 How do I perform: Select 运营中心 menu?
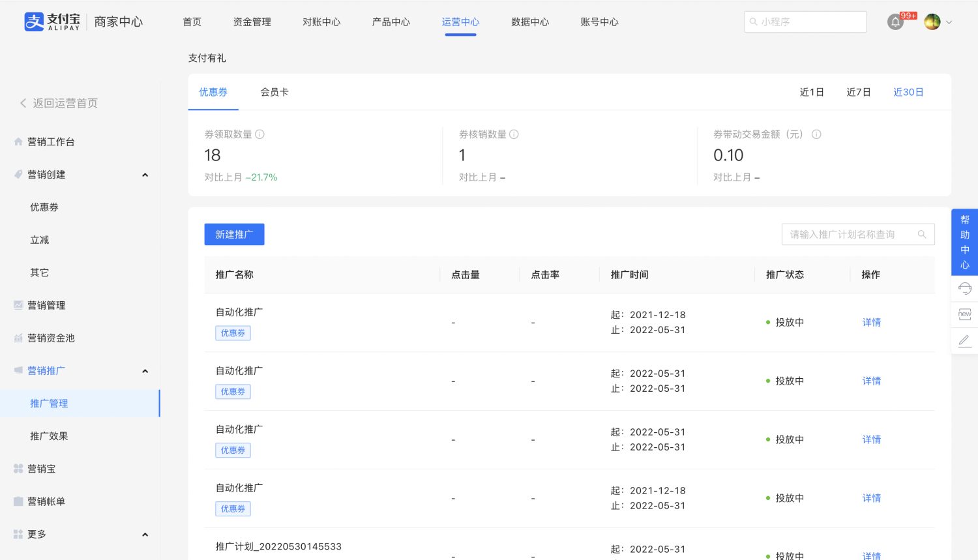click(x=460, y=22)
